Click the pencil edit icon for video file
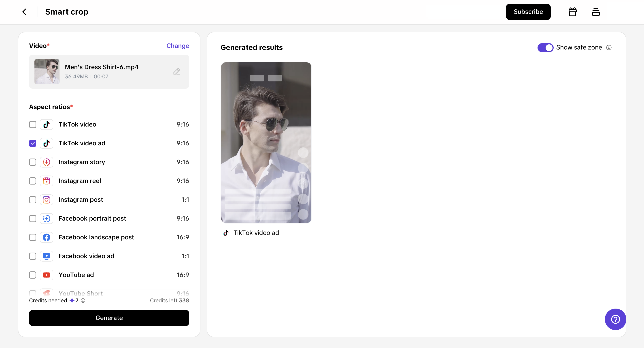 (x=176, y=72)
